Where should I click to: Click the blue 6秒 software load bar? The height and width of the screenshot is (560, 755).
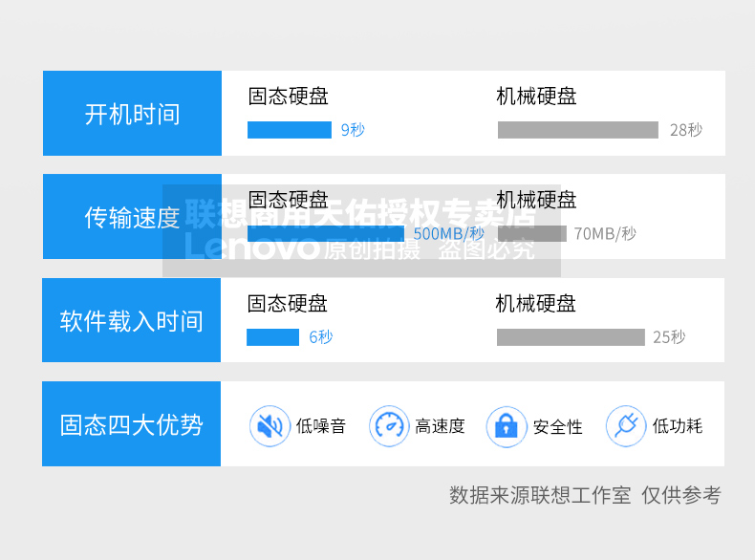pyautogui.click(x=272, y=337)
